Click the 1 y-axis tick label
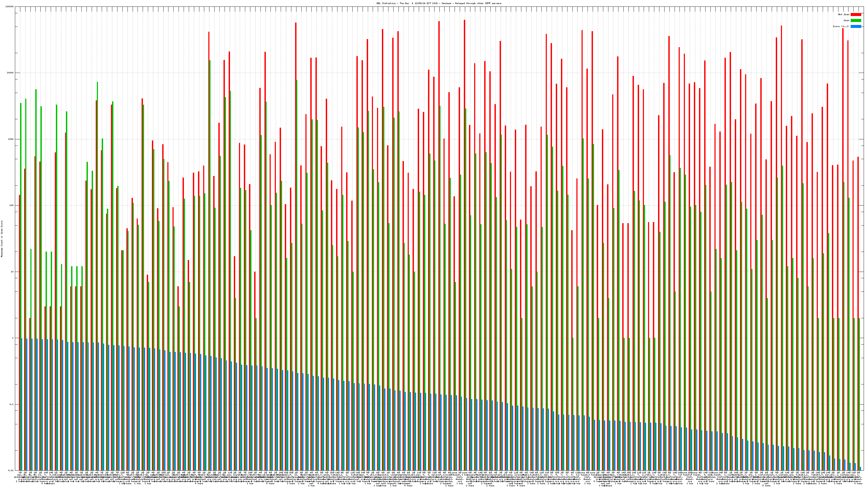 [13, 338]
